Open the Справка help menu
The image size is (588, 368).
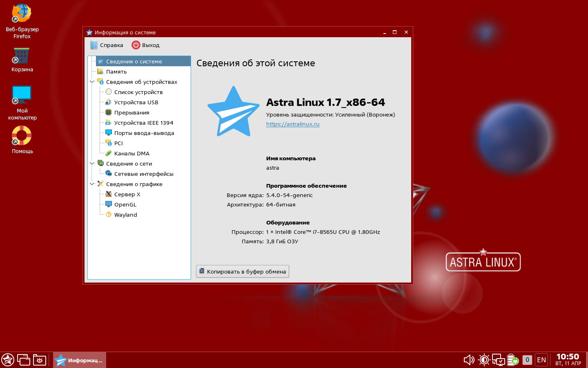click(107, 45)
